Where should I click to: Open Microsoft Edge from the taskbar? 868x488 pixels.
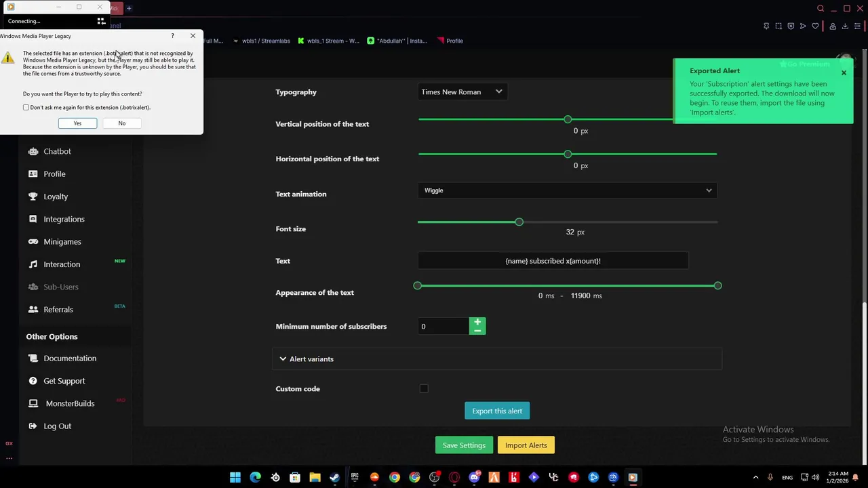255,477
